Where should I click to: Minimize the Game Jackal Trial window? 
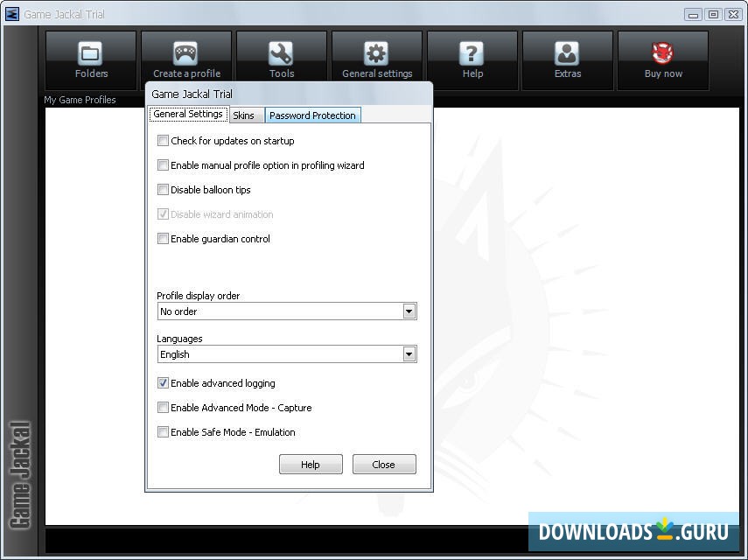click(693, 15)
